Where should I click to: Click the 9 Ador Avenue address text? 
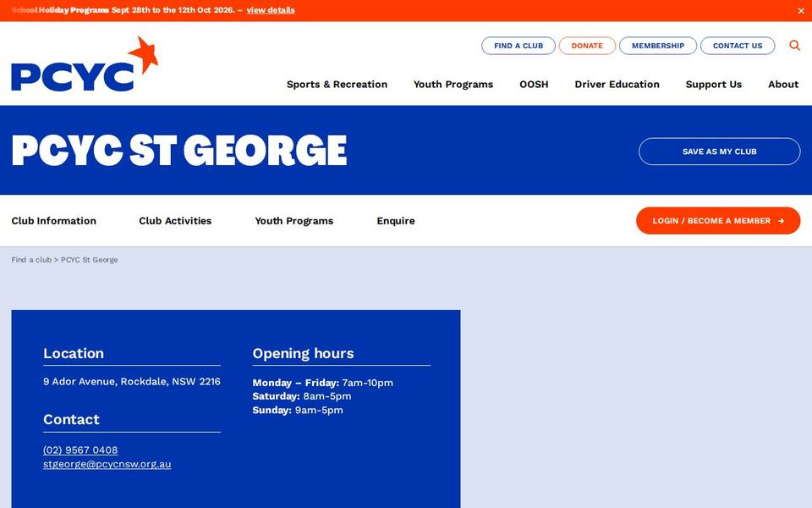point(132,382)
